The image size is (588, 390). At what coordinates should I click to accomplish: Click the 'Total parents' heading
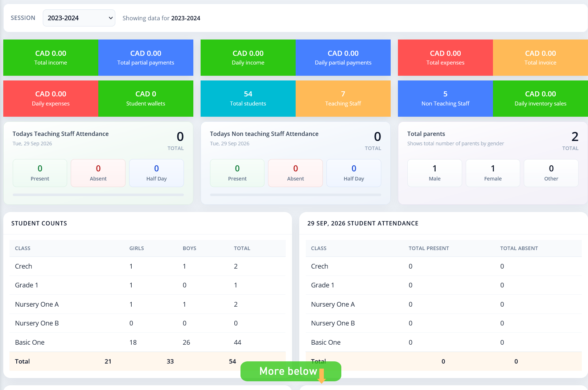pos(426,134)
